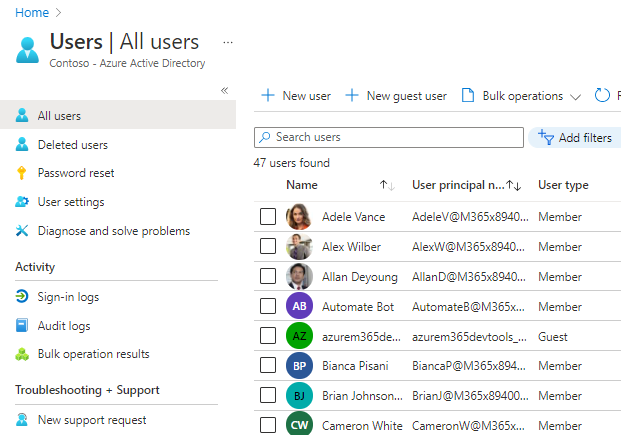The width and height of the screenshot is (621, 435).
Task: Click the User settings gear icon
Action: (22, 202)
